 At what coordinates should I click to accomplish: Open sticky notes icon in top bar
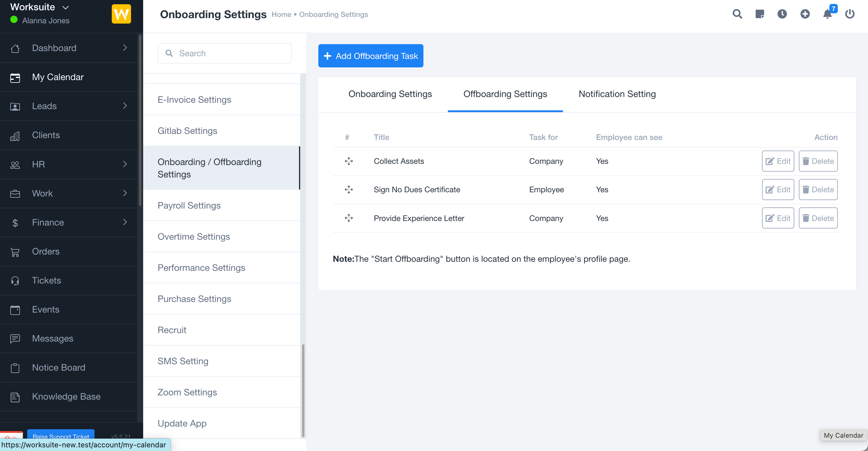point(760,14)
